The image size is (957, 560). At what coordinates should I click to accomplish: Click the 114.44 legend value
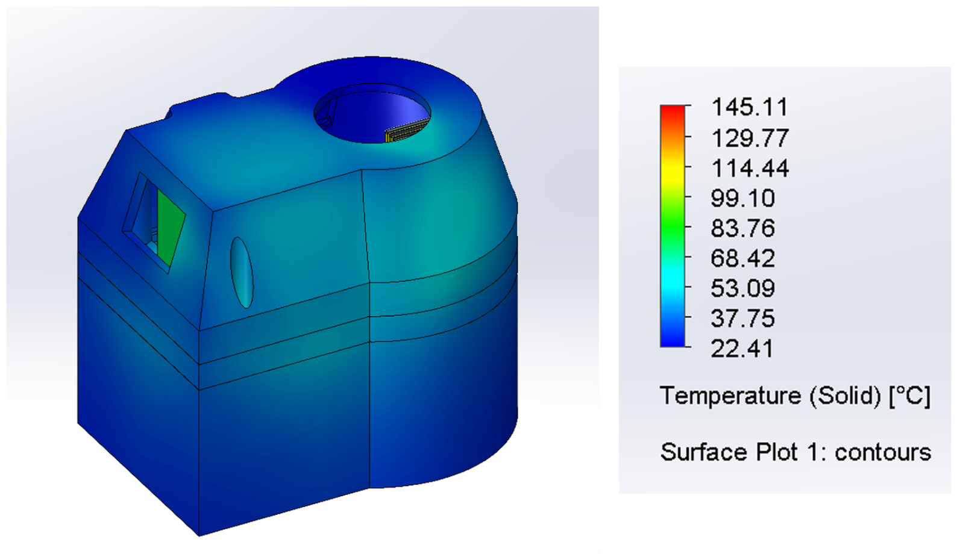coord(750,168)
